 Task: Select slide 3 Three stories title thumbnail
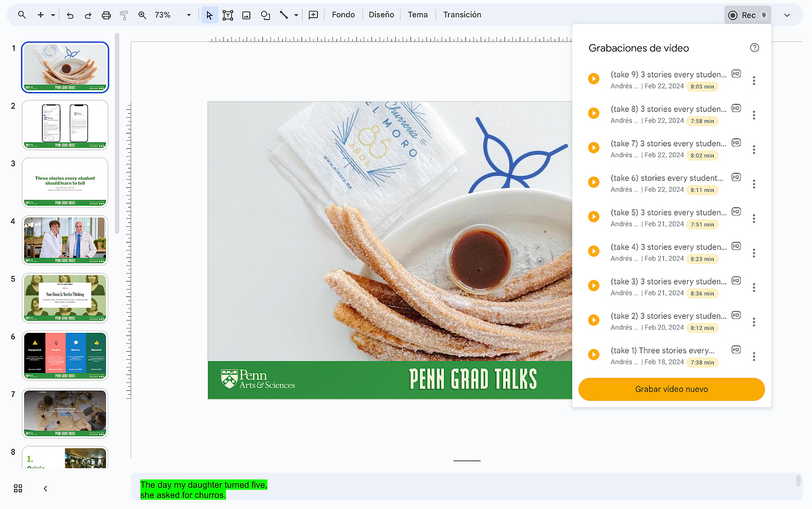[x=65, y=182]
